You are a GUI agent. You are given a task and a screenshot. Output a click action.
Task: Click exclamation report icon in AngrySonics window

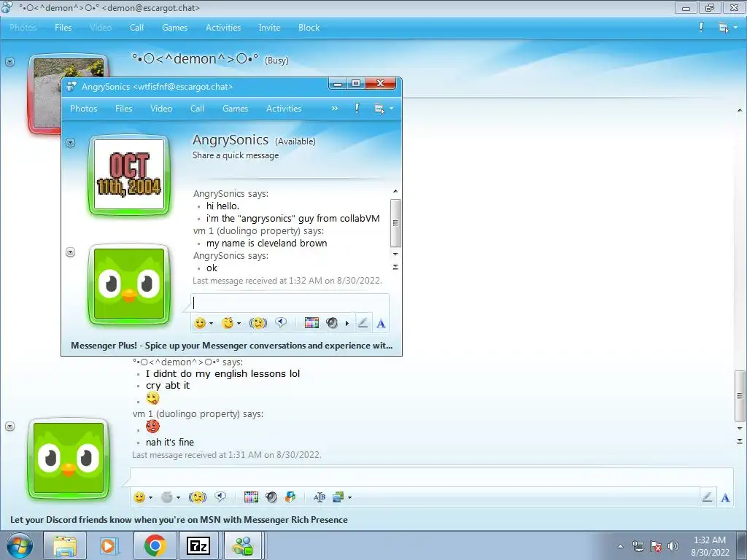[x=357, y=109]
